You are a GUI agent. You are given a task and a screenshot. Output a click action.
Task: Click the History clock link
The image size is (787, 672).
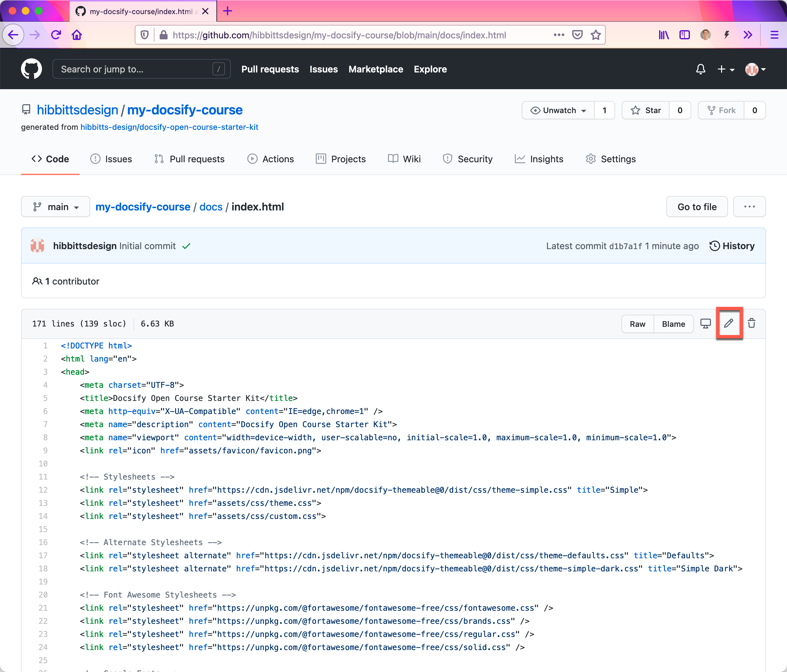732,246
